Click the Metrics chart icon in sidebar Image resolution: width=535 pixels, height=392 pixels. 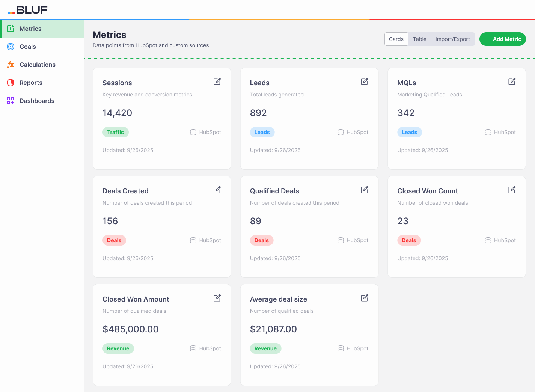pos(11,29)
